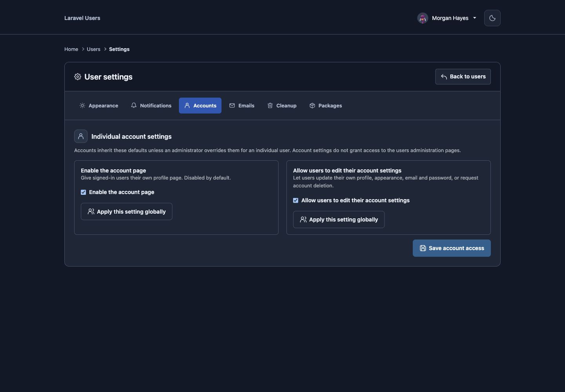Click the Settings breadcrumb text
This screenshot has width=565, height=392.
119,49
